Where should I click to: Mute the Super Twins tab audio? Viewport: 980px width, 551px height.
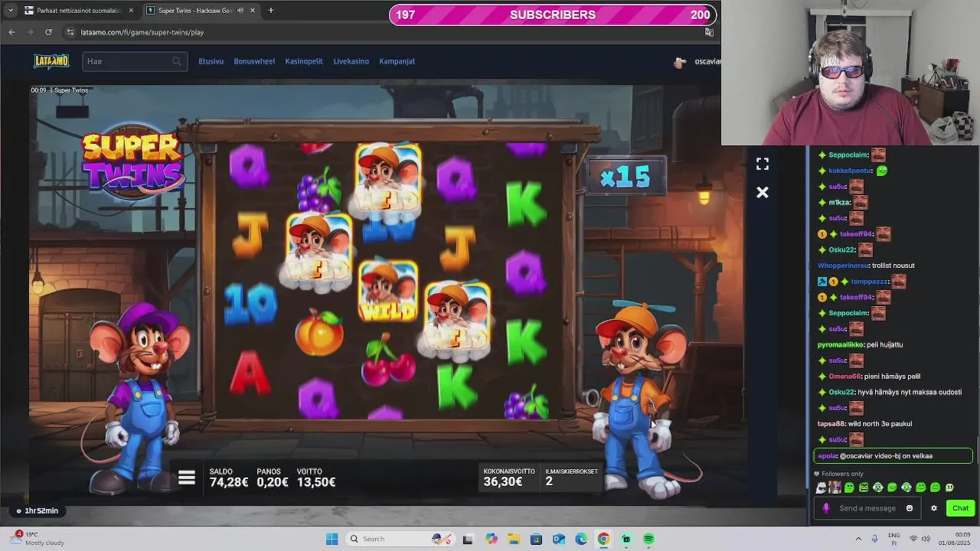pyautogui.click(x=240, y=11)
